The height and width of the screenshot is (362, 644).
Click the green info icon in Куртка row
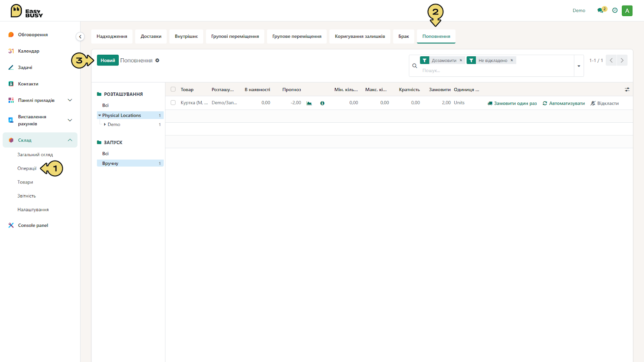pos(322,103)
